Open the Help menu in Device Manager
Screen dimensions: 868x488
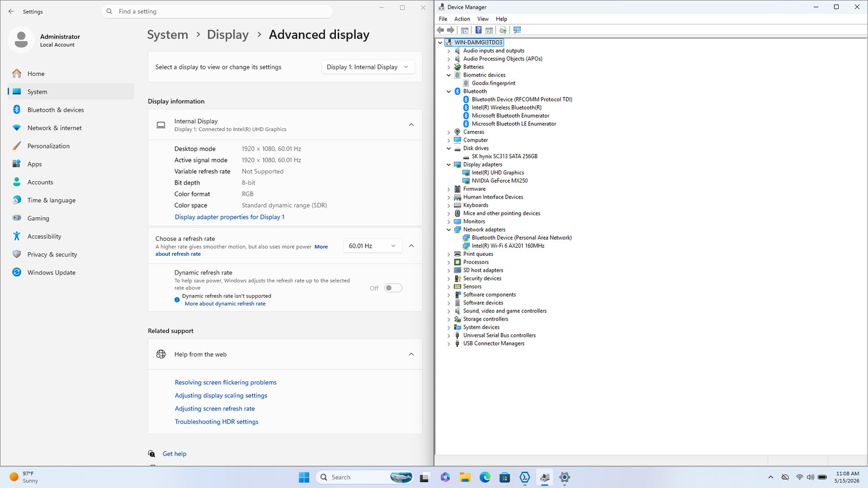click(501, 19)
